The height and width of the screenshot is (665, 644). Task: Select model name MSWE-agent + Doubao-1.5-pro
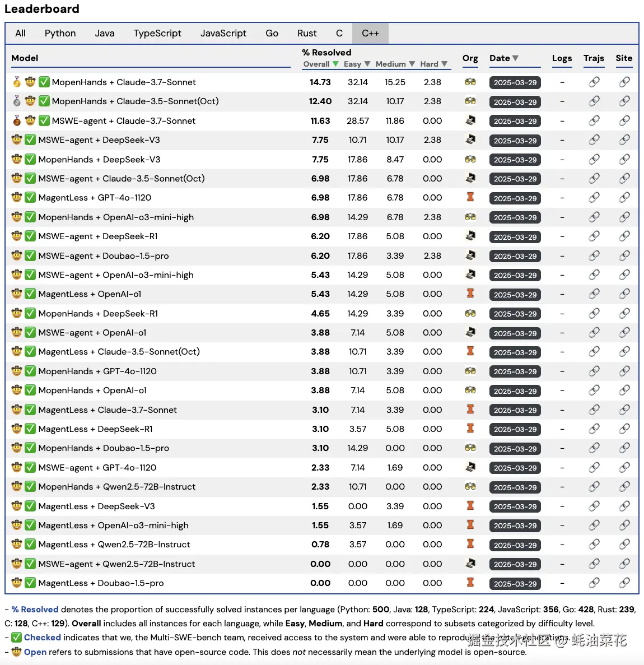pyautogui.click(x=104, y=255)
